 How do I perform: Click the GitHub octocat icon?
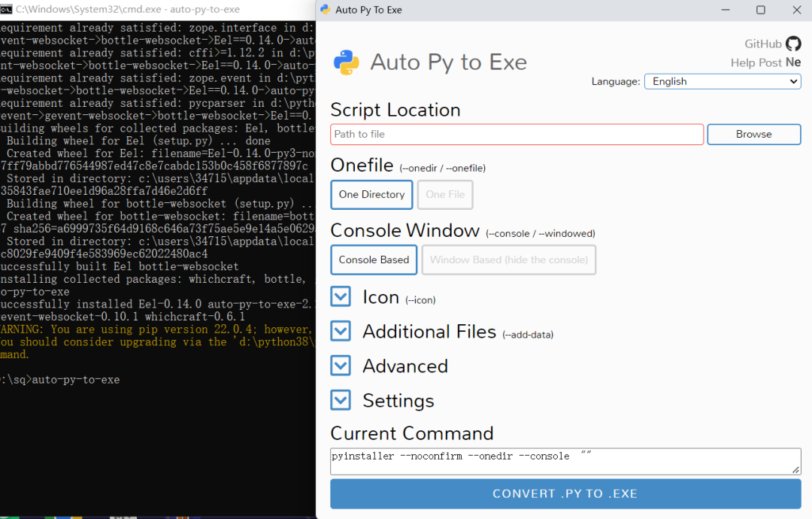pos(793,44)
